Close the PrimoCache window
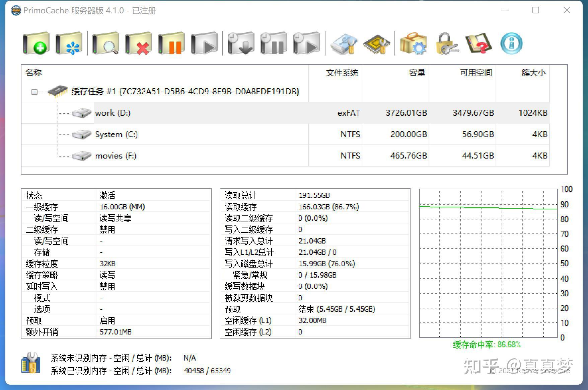 coord(567,10)
